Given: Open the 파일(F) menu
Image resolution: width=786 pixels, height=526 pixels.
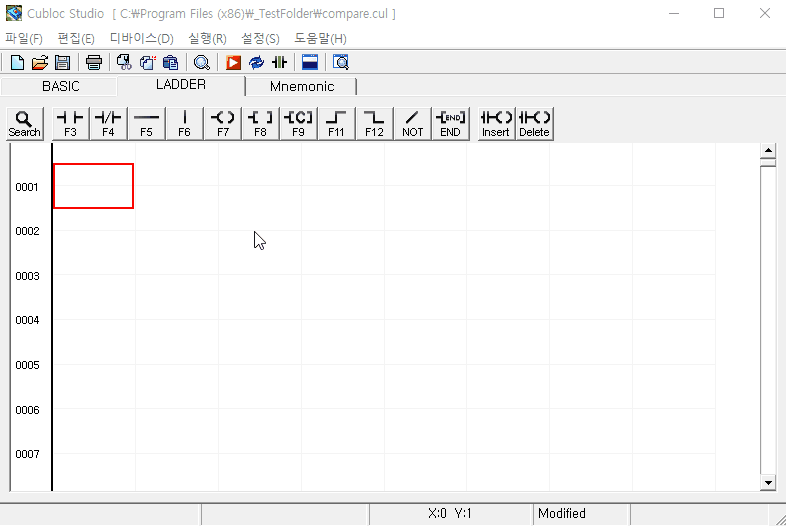Looking at the screenshot, I should [24, 38].
